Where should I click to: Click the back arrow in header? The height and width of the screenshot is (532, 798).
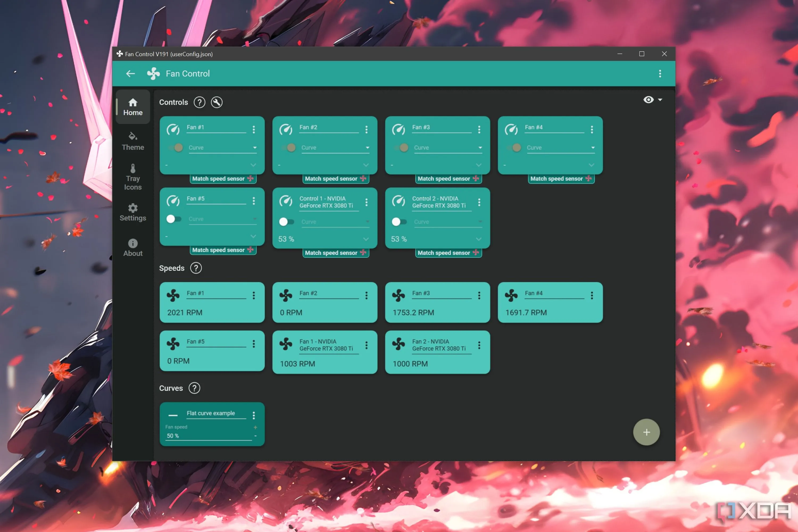[x=130, y=74]
